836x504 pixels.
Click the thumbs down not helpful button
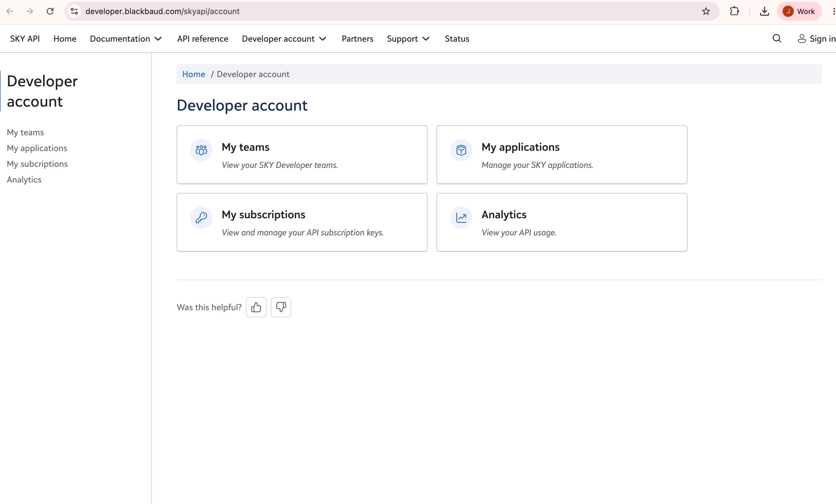(281, 307)
